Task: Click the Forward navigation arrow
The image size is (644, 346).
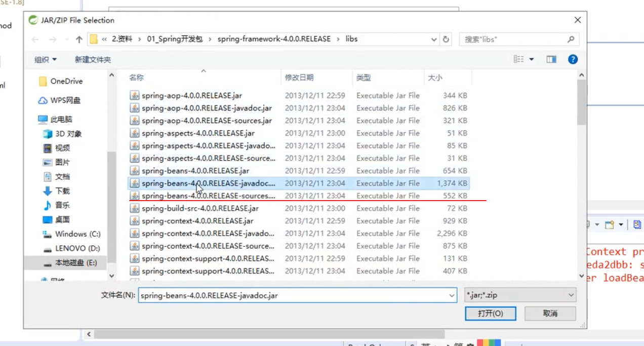Action: coord(53,40)
